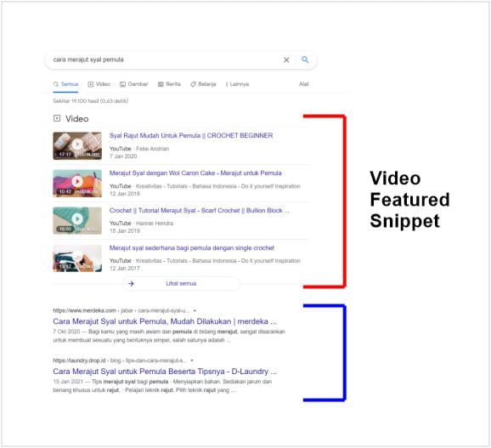The height and width of the screenshot is (448, 491).
Task: Play the single crochet video thumbnail
Action: click(77, 258)
